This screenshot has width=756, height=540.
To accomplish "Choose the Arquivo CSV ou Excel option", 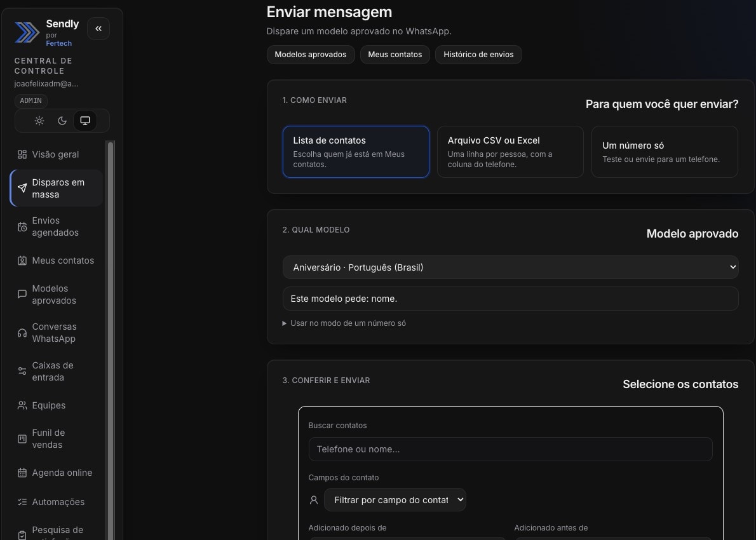I will coord(510,152).
